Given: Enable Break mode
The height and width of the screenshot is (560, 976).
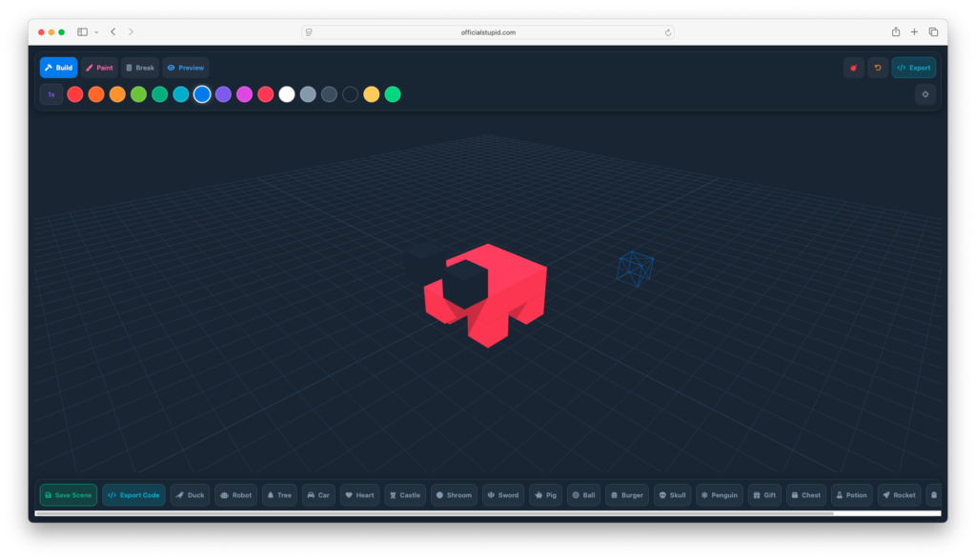Looking at the screenshot, I should tap(140, 68).
